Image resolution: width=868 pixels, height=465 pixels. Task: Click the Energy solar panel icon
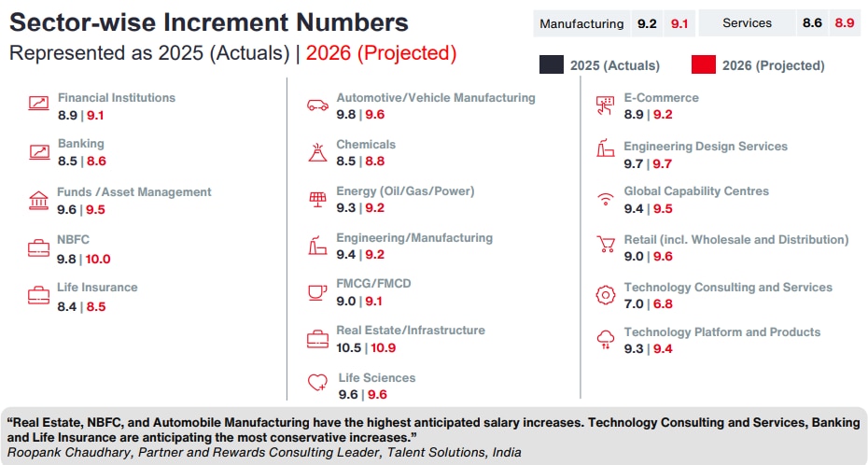tap(317, 199)
